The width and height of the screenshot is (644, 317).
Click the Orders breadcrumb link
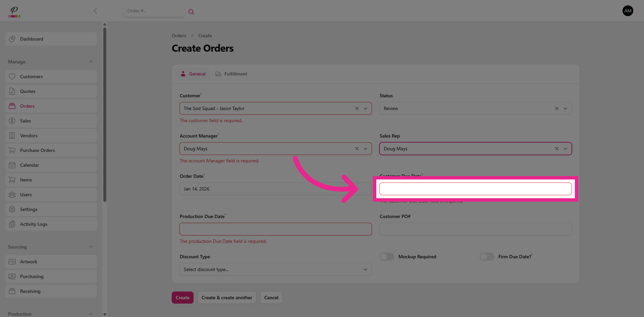[x=179, y=36]
